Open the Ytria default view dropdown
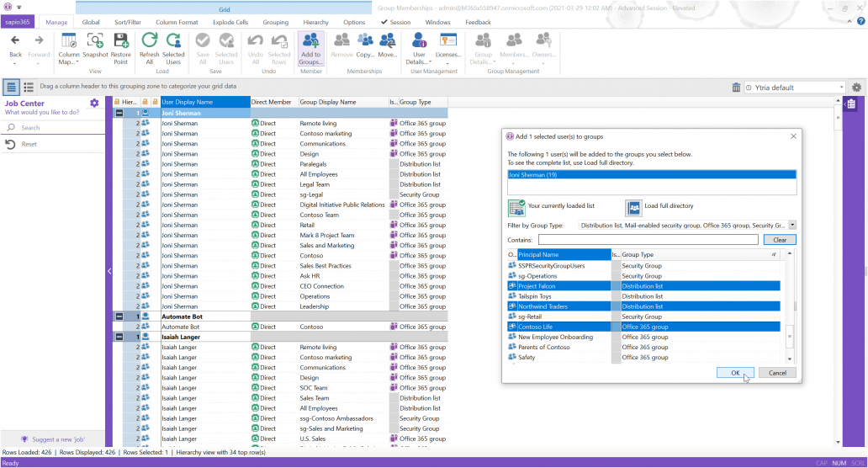Screen dimensions: 868x468 (841, 88)
